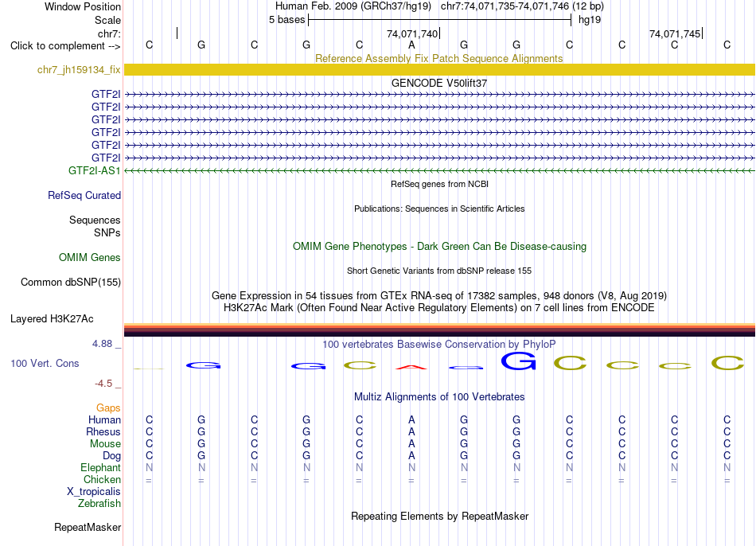Click the 74,071,740 position marker
The image size is (756, 546).
[x=412, y=33]
